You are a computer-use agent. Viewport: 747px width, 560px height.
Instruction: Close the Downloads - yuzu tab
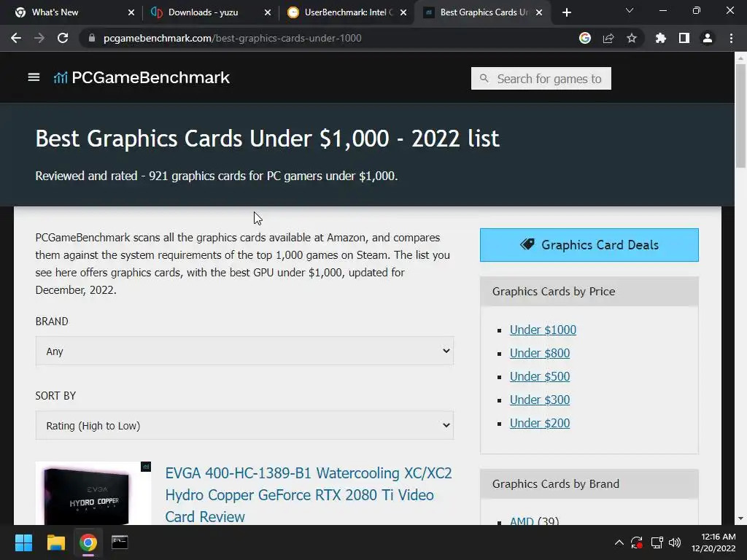(x=268, y=12)
